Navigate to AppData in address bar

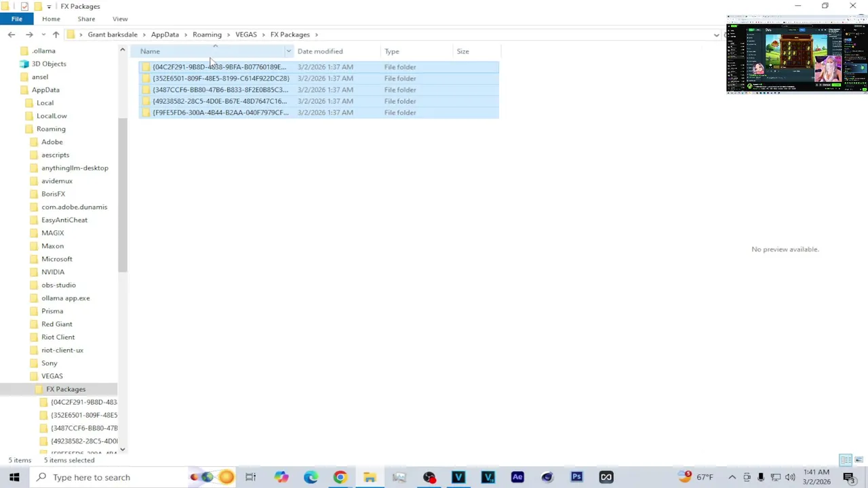[x=165, y=35]
